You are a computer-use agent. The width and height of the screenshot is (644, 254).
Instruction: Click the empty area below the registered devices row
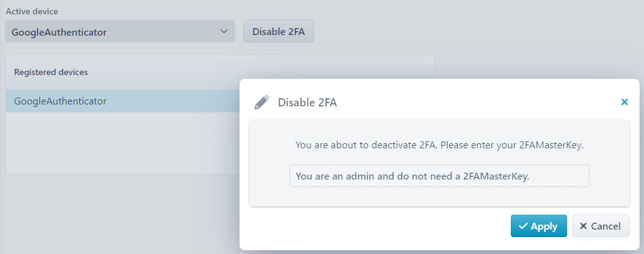[x=123, y=143]
